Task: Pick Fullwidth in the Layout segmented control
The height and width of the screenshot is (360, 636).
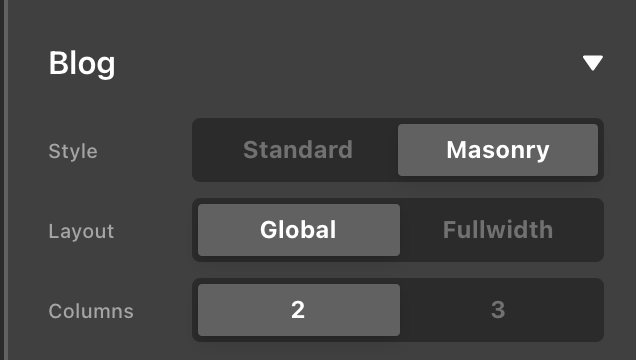Action: click(498, 230)
